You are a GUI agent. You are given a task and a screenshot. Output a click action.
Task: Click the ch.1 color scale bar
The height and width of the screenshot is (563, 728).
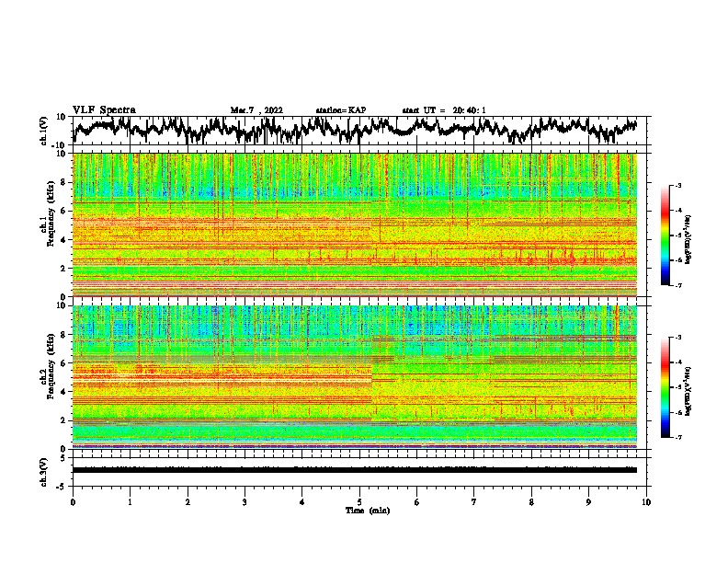tap(665, 236)
